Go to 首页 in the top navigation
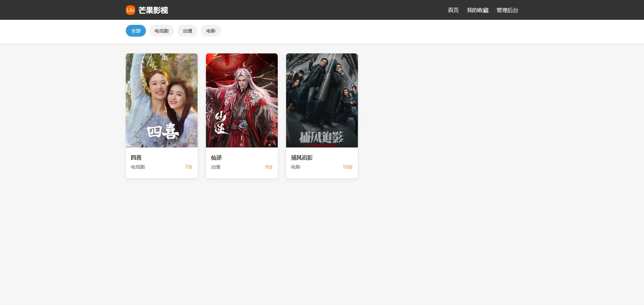Viewport: 644px width, 305px height. tap(453, 10)
